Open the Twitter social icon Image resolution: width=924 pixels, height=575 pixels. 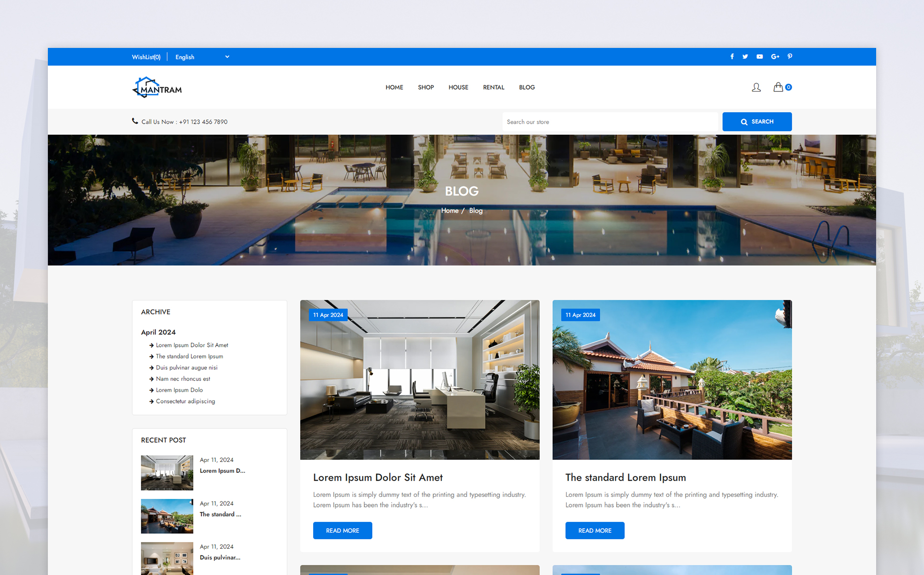pos(745,57)
